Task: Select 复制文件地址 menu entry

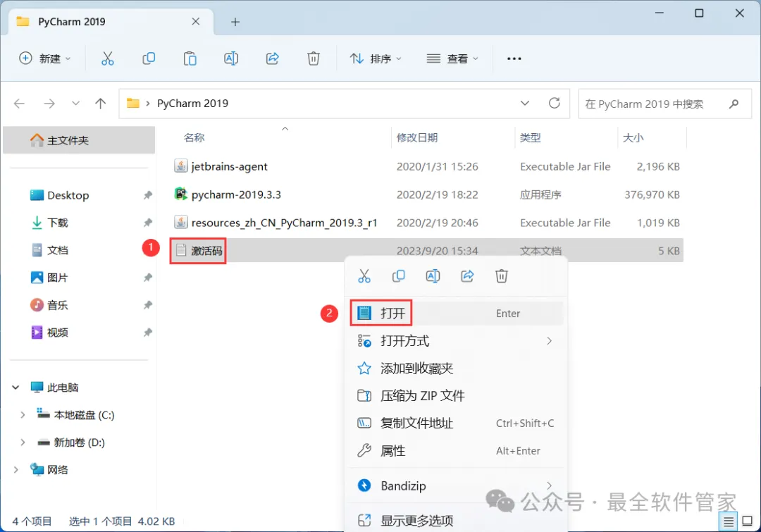Action: [456, 423]
